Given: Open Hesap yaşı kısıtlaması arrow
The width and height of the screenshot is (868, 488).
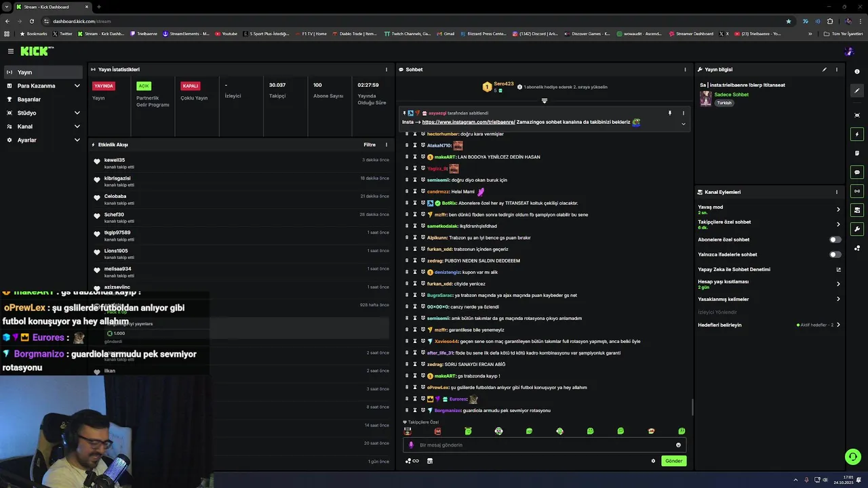Looking at the screenshot, I should click(838, 284).
